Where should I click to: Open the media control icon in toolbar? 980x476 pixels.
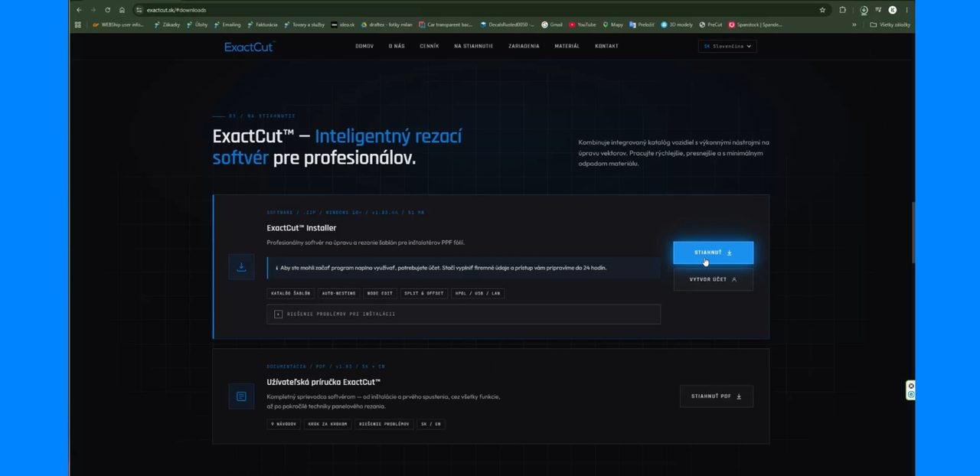pyautogui.click(x=878, y=10)
